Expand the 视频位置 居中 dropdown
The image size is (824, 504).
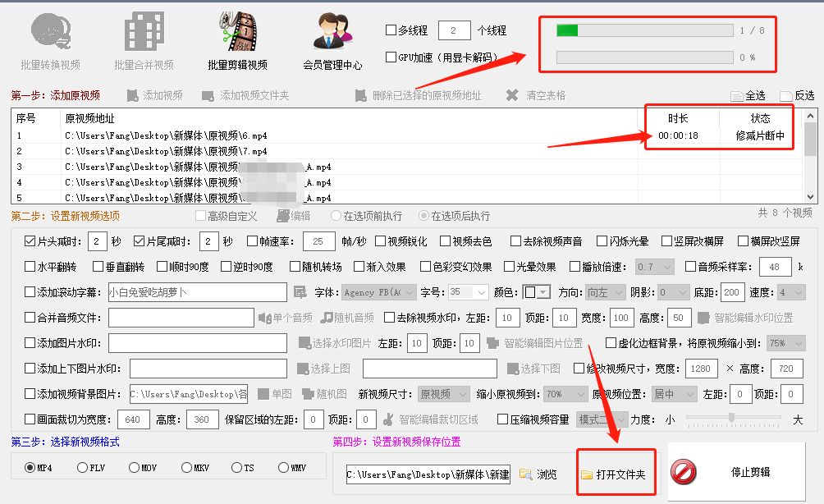[674, 395]
